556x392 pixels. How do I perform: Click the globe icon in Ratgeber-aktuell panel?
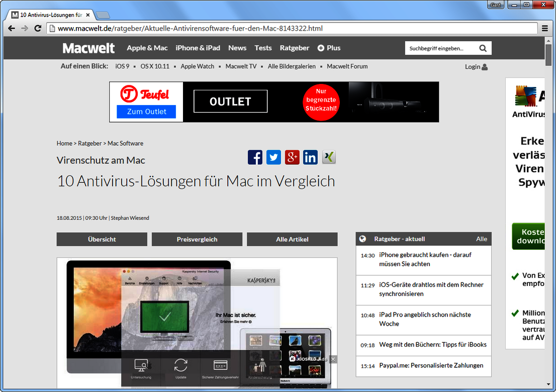coord(363,239)
